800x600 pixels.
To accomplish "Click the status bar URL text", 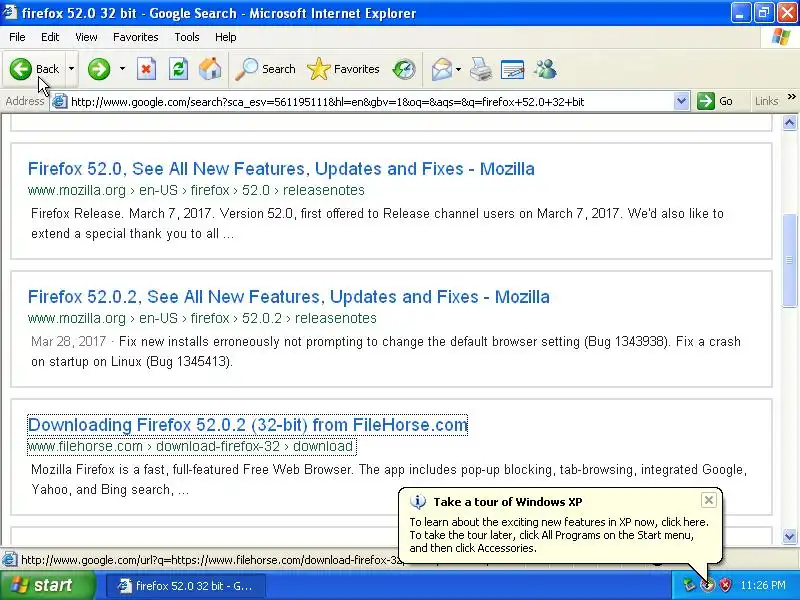I will pyautogui.click(x=212, y=560).
